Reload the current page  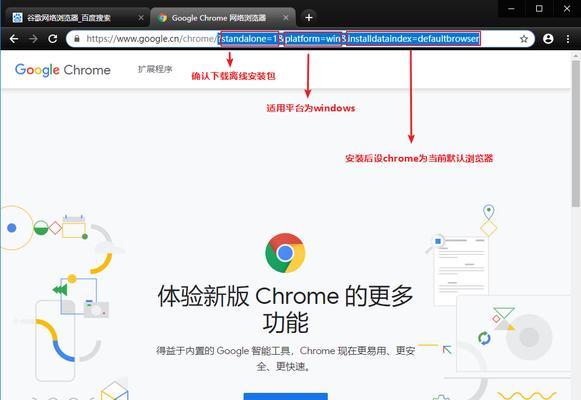tap(53, 39)
